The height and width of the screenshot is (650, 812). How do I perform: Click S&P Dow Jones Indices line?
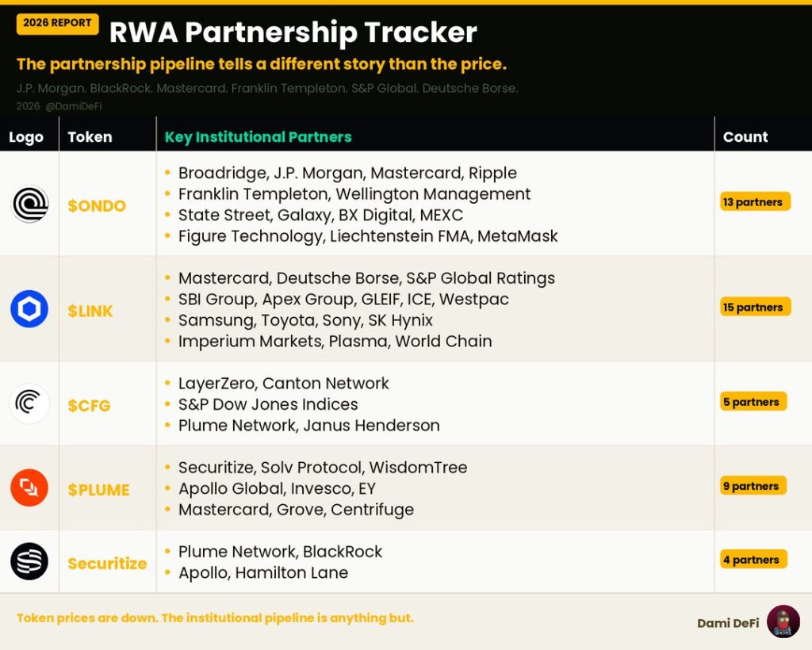[268, 405]
